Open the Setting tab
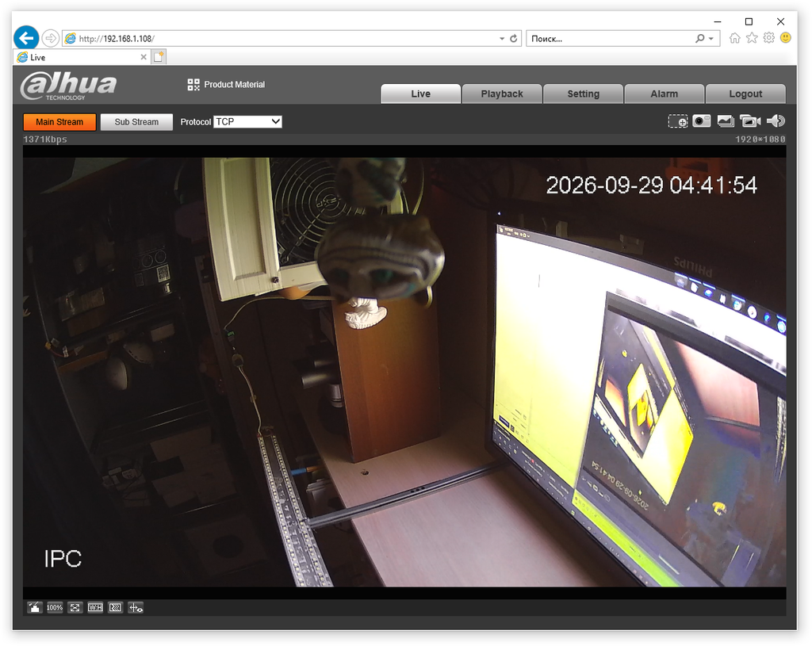Viewport: 812px width, 646px height. (583, 94)
